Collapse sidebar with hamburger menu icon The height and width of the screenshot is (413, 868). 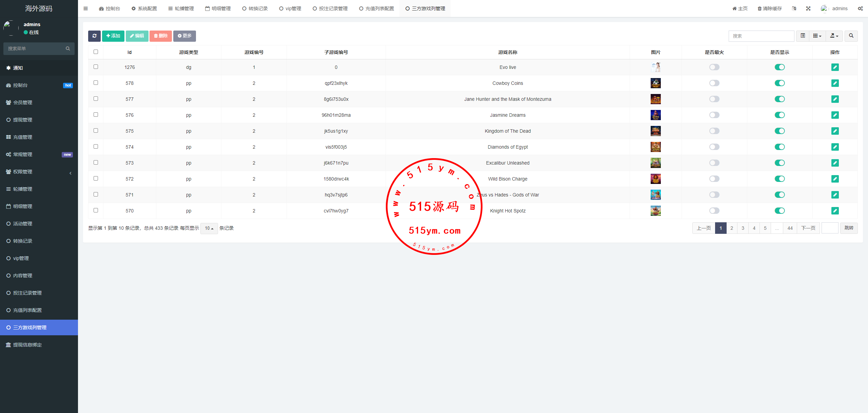[85, 8]
